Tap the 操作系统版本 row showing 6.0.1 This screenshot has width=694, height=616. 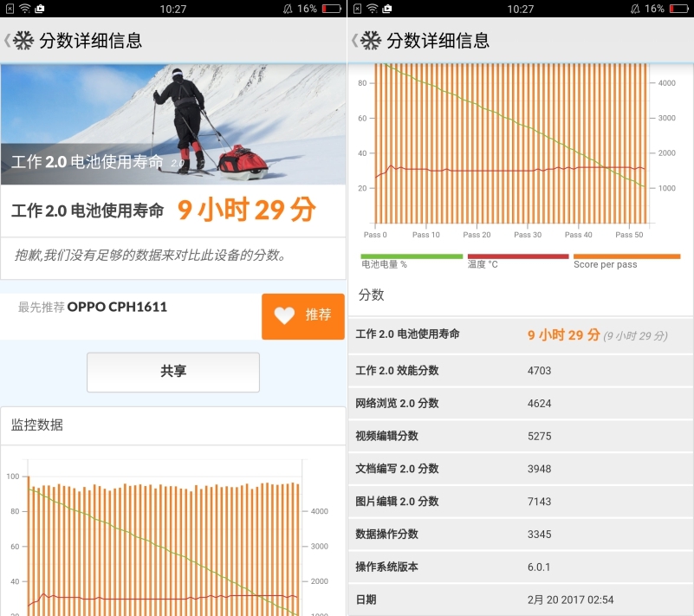pyautogui.click(x=521, y=567)
